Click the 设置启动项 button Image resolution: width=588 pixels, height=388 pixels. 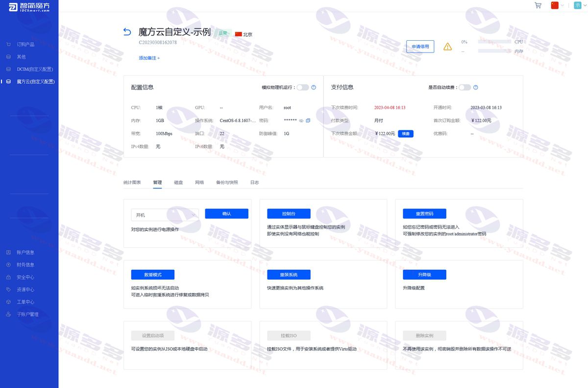[x=153, y=336]
